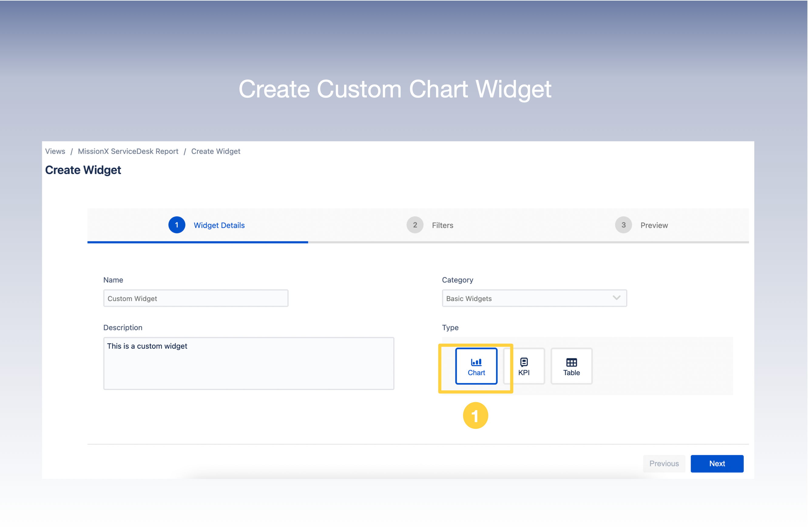Image resolution: width=808 pixels, height=532 pixels.
Task: Select the KPI widget type icon
Action: coord(524,366)
